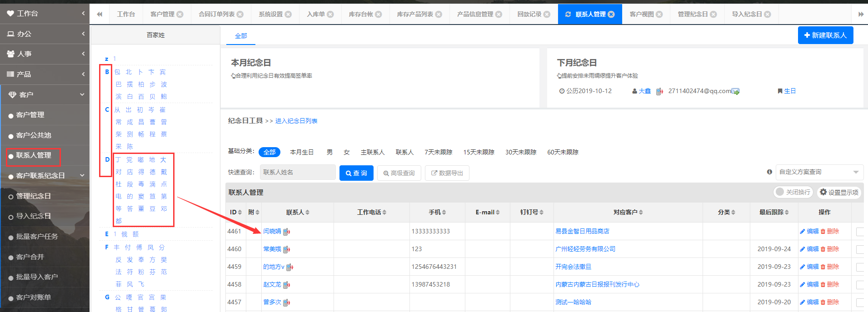Click the gear 设置显示项 button

(839, 192)
